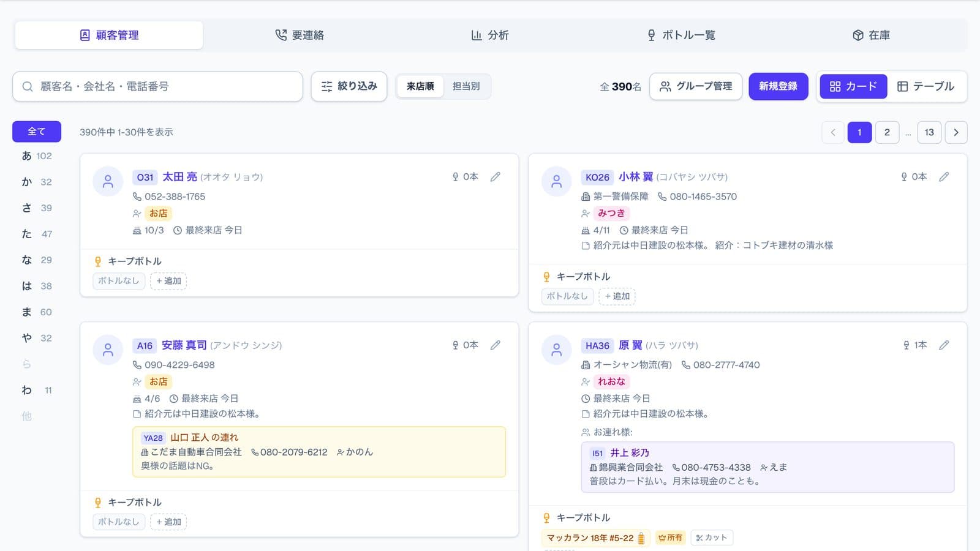This screenshot has width=980, height=551.
Task: Filter customers by は row
Action: [x=37, y=286]
